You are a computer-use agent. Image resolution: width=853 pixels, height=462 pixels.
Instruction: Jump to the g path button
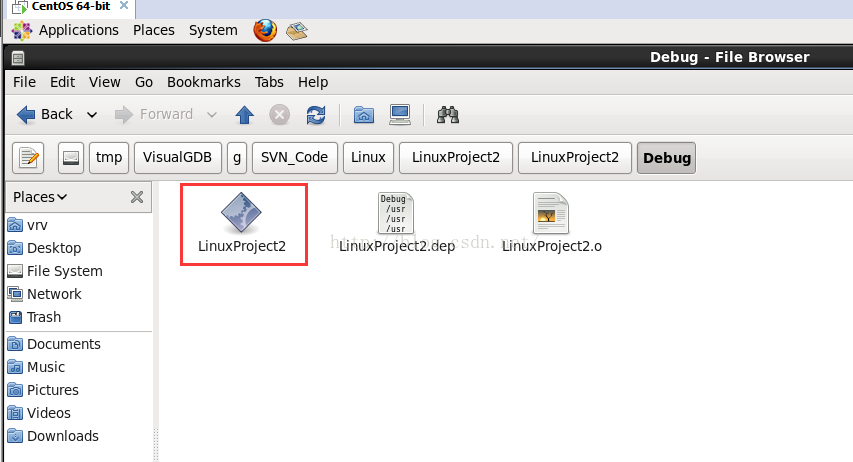tap(237, 158)
